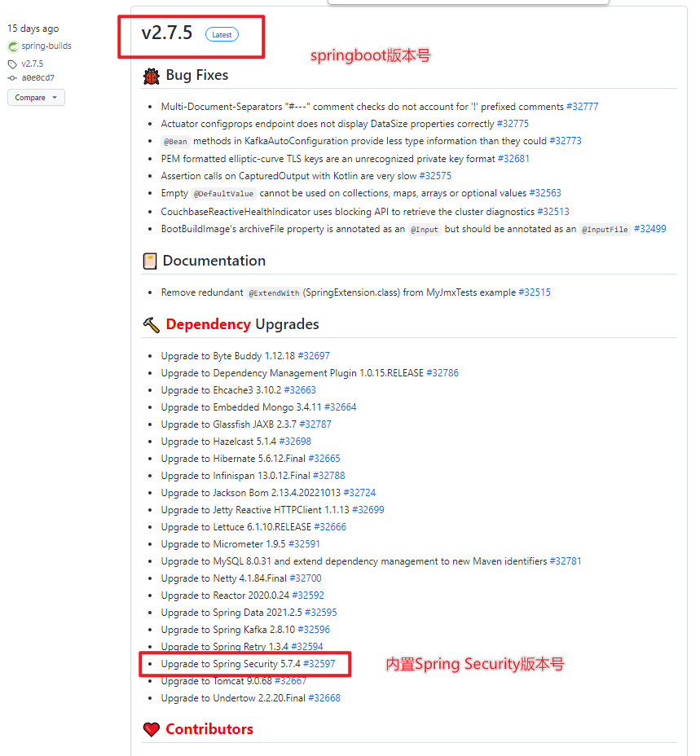Click the heart icon next to Contributors
The height and width of the screenshot is (756, 700).
tap(152, 729)
